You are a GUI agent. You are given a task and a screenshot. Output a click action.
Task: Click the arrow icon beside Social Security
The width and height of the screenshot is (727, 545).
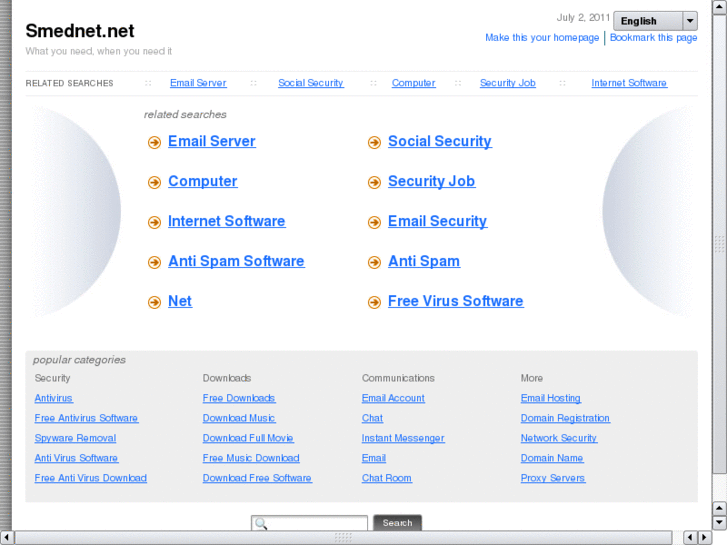(x=374, y=143)
